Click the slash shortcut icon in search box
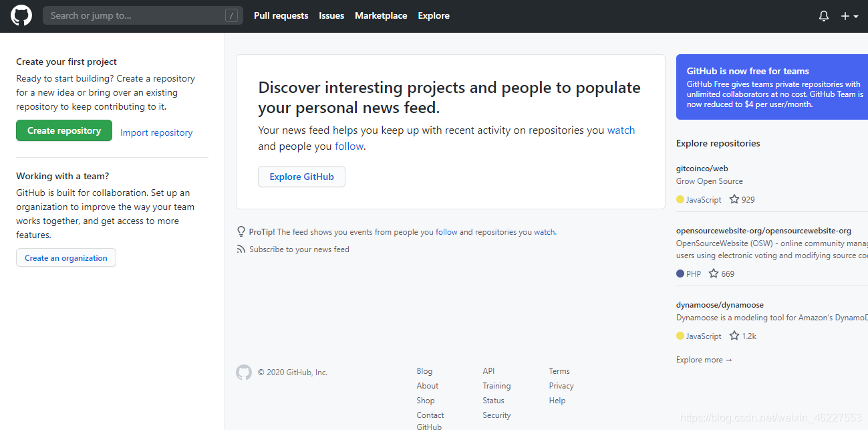The image size is (868, 430). (x=231, y=15)
